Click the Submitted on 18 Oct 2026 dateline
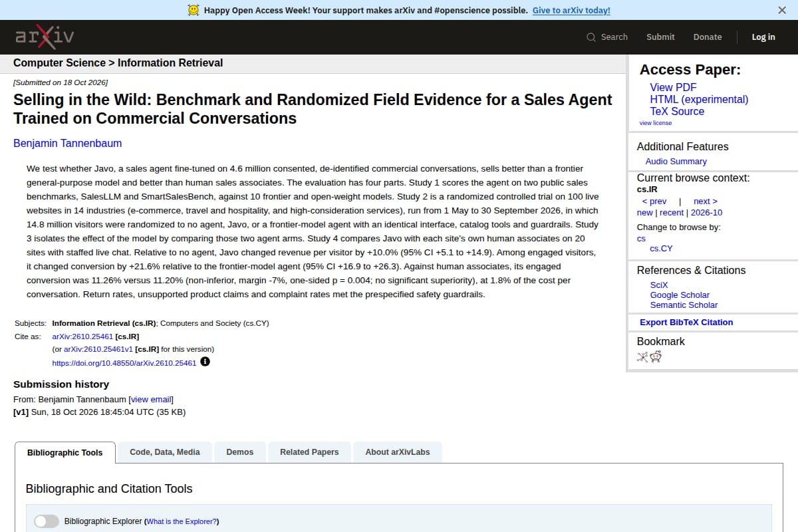This screenshot has width=798, height=532. click(61, 82)
